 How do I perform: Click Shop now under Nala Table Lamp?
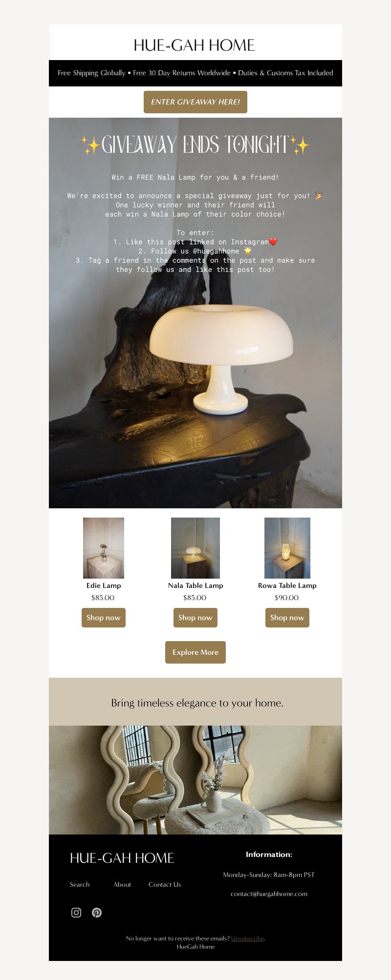[195, 618]
